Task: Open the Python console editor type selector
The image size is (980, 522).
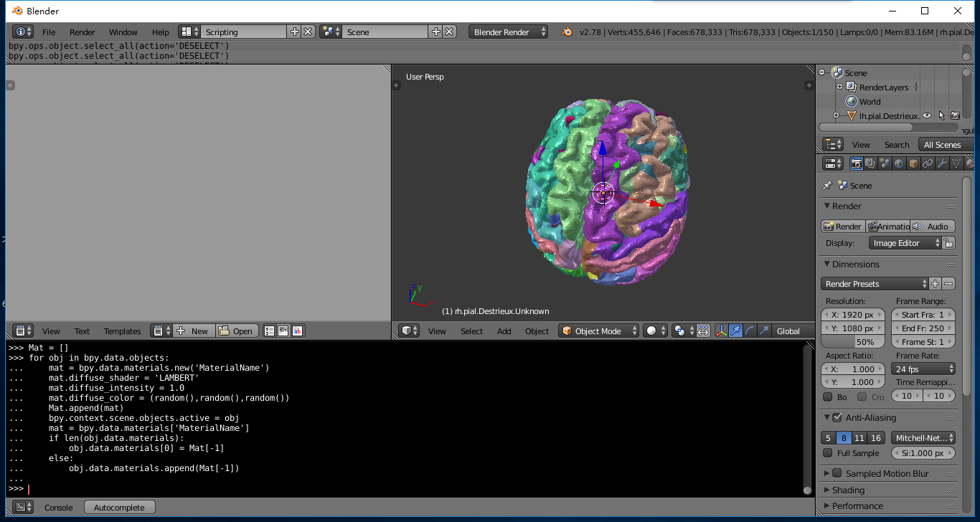Action: 23,507
